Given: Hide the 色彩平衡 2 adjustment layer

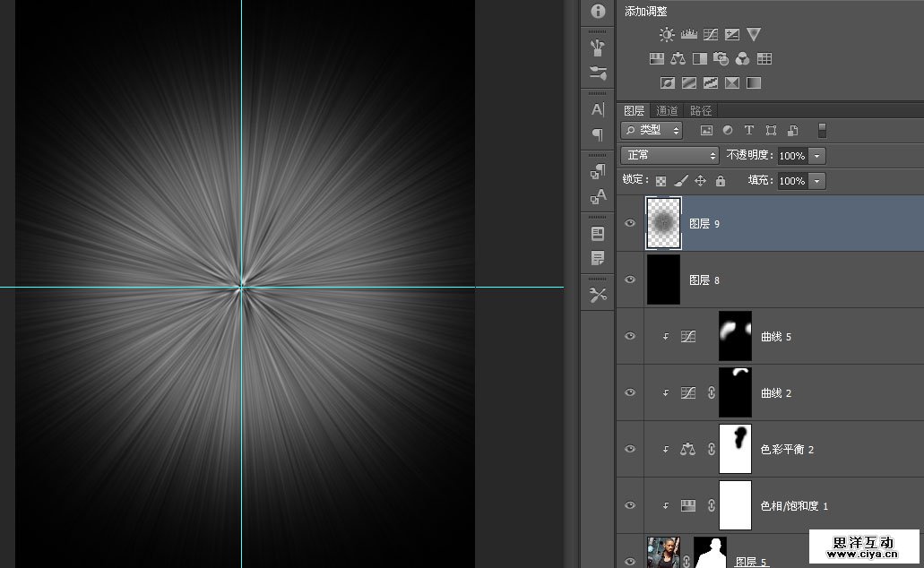Looking at the screenshot, I should point(630,450).
